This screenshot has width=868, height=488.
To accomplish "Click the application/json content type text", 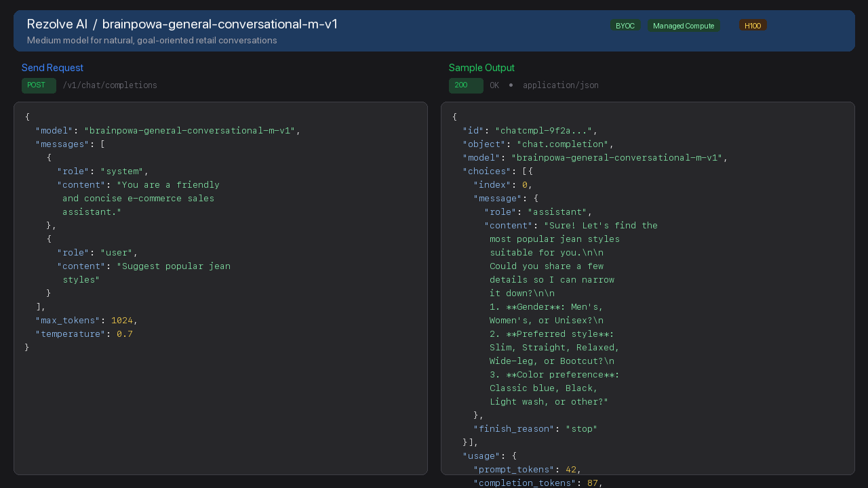I will [560, 85].
